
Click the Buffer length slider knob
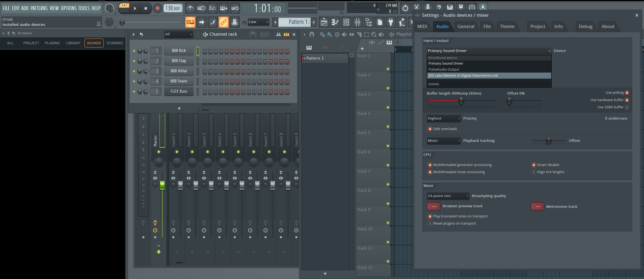461,101
